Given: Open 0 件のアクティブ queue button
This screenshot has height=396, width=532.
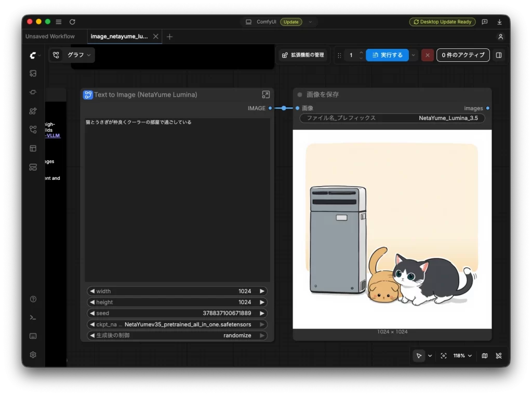Looking at the screenshot, I should click(463, 55).
